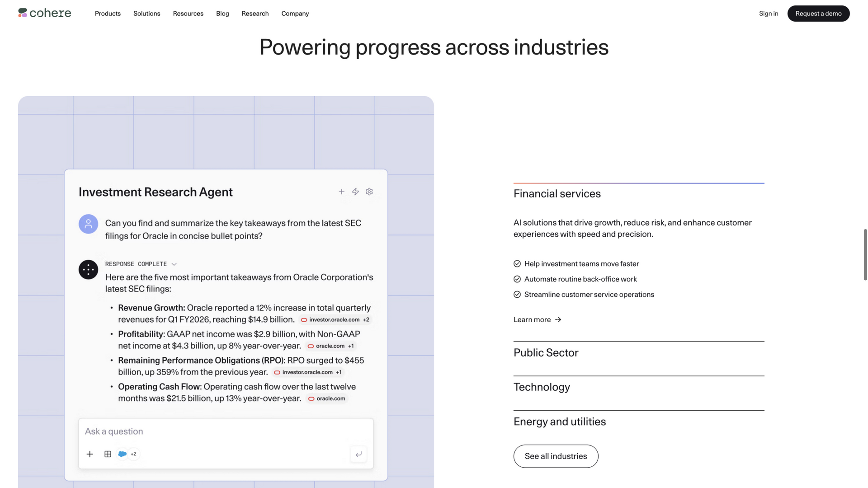Click the enter arrow submit icon

[359, 454]
